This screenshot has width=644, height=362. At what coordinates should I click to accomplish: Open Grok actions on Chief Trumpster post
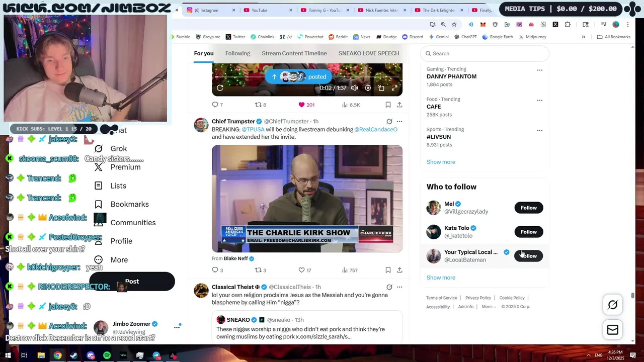tap(389, 122)
